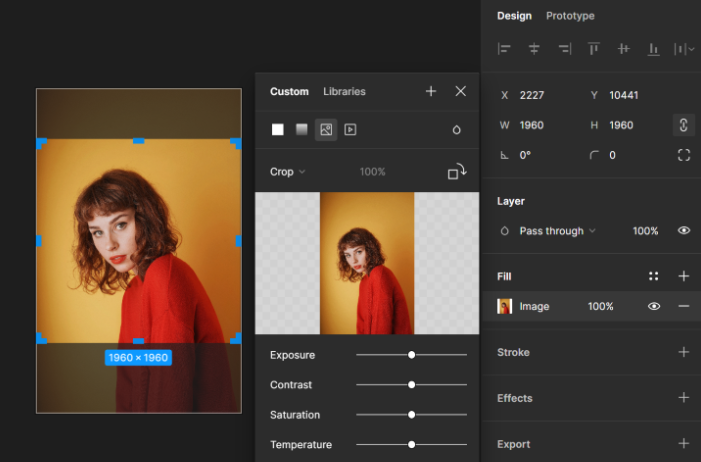Add an export setting
701x462 pixels.
tap(684, 444)
